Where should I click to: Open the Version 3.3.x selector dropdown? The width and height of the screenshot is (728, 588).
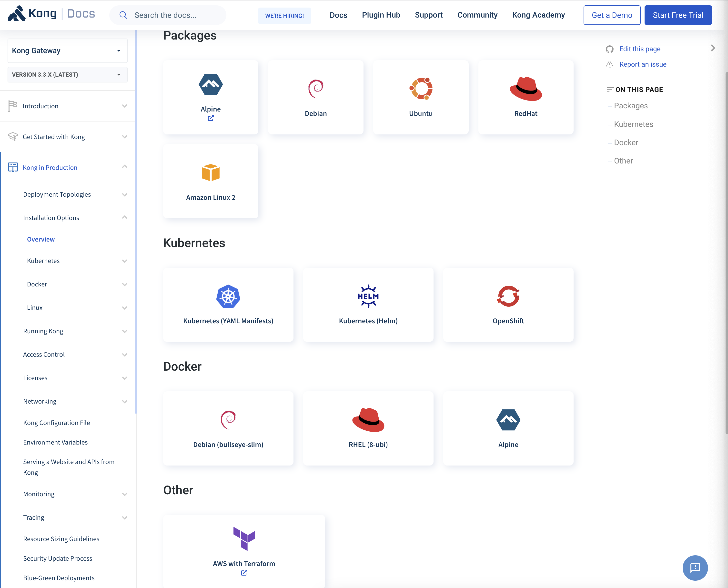click(x=67, y=74)
